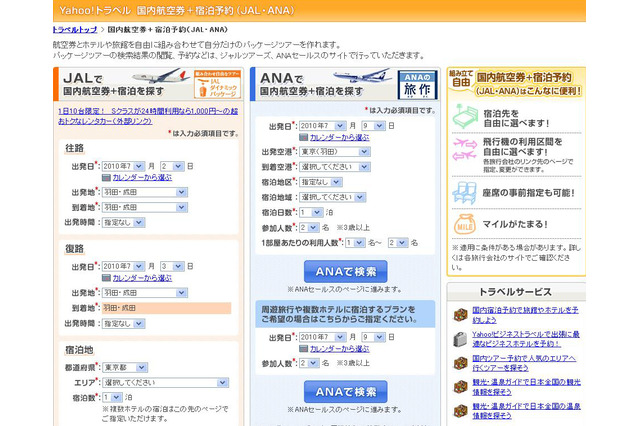Click the green bed icon beside 宿泊先を自由に選べます
Image resolution: width=640 pixels, height=426 pixels.
pos(465,117)
